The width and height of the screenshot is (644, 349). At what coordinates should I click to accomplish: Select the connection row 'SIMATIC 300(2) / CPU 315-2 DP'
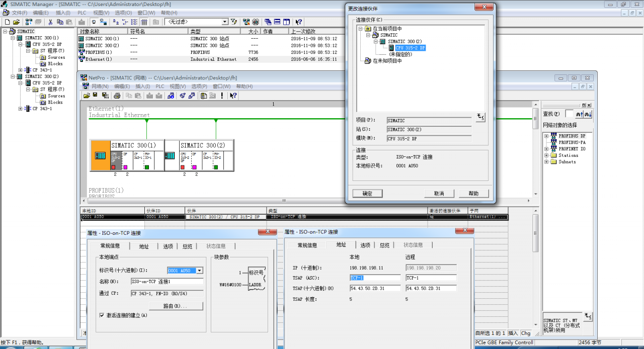[294, 217]
